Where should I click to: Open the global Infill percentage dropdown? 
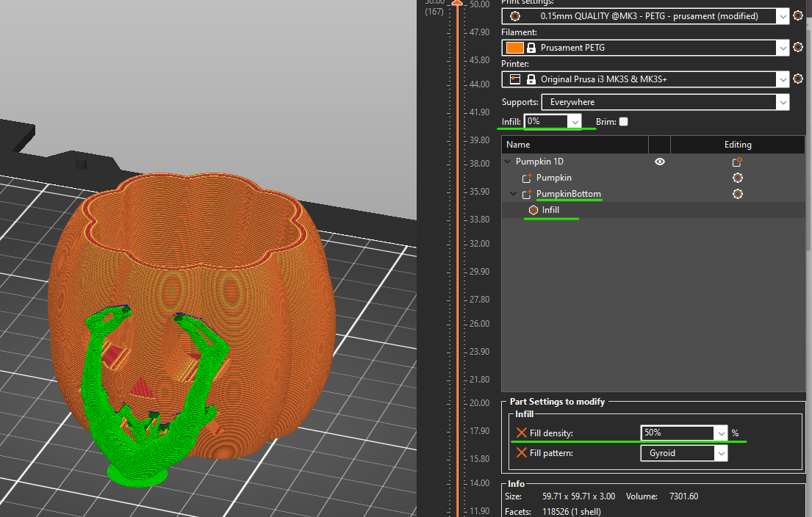coord(575,121)
